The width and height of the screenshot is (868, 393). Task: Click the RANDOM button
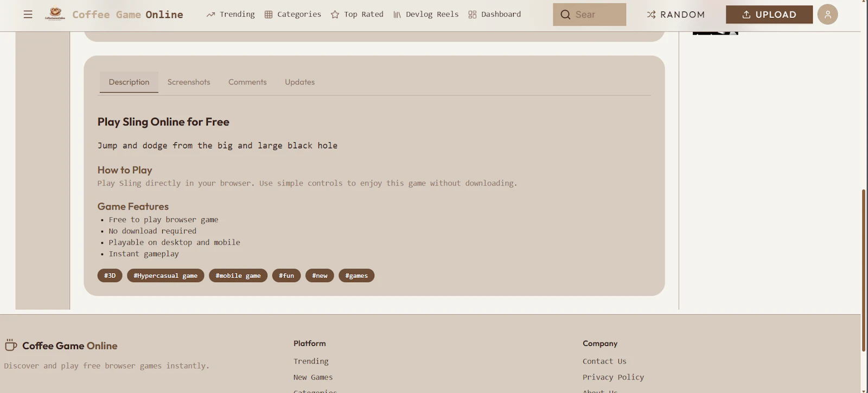(676, 15)
